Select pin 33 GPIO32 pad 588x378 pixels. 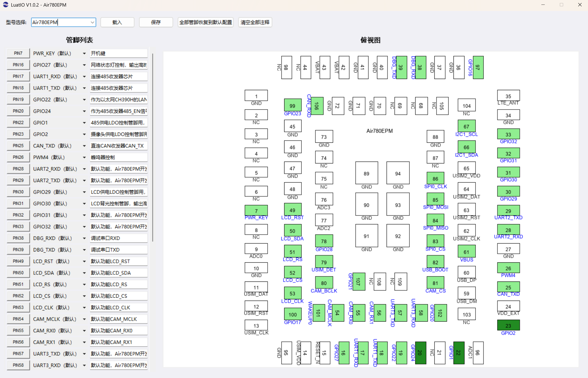tap(508, 134)
